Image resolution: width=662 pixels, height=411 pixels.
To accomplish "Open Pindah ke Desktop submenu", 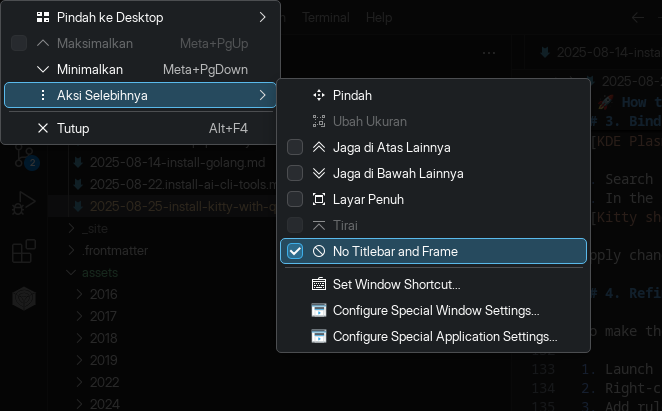I will click(x=140, y=17).
